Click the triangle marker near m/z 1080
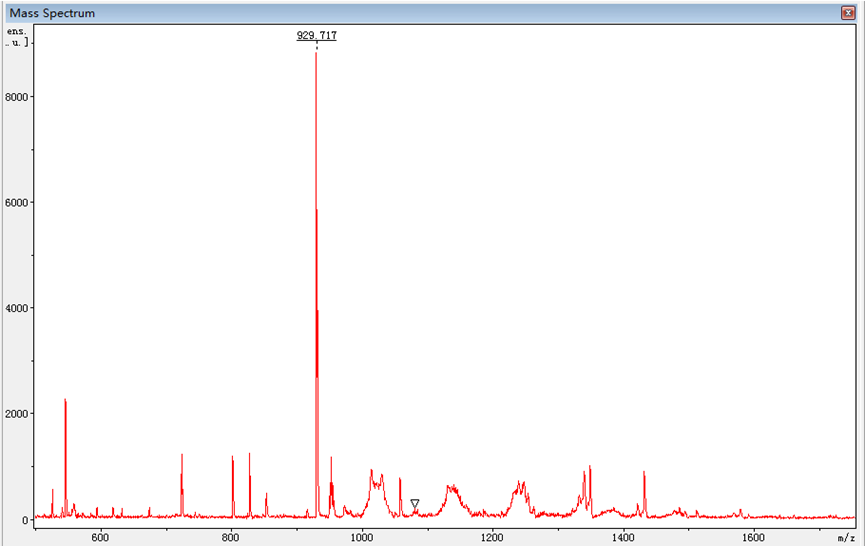The image size is (865, 546). click(415, 504)
